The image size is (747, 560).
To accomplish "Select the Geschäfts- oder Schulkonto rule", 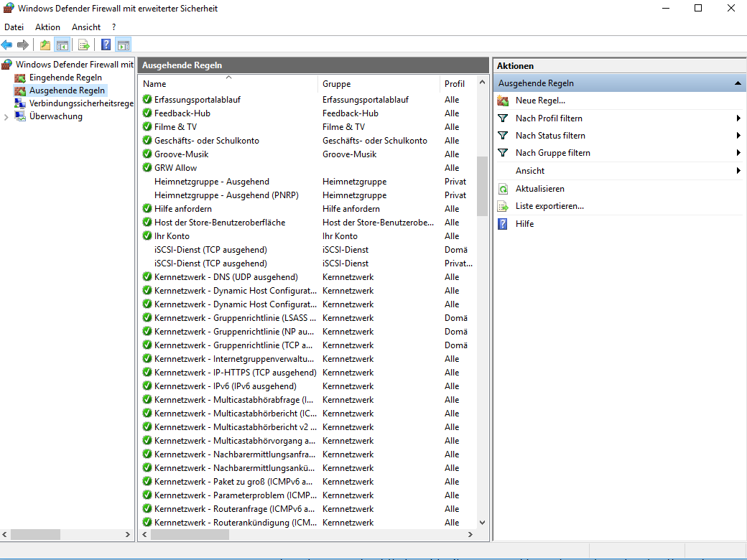I will (207, 141).
